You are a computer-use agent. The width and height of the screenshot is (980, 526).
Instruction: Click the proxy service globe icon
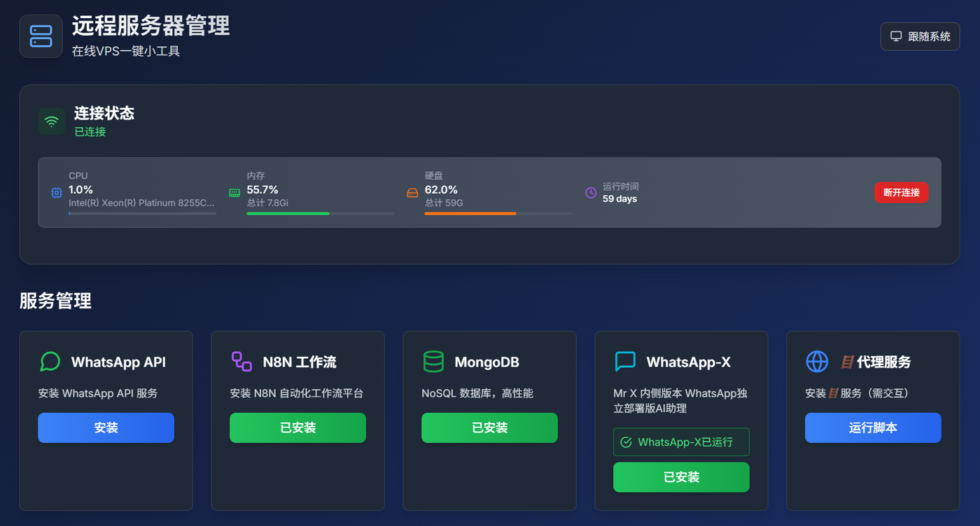[817, 362]
